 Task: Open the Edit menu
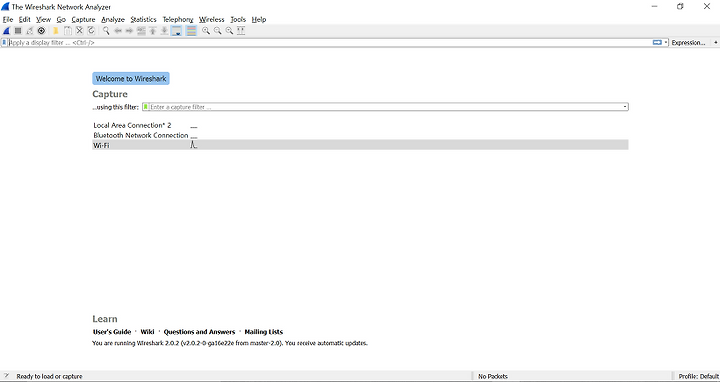tap(24, 19)
